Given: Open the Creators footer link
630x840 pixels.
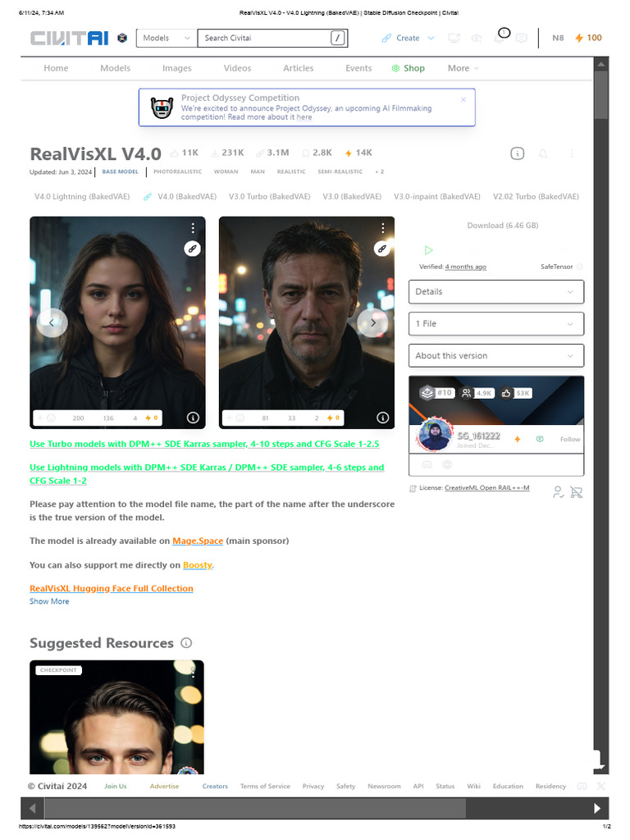Looking at the screenshot, I should click(215, 787).
